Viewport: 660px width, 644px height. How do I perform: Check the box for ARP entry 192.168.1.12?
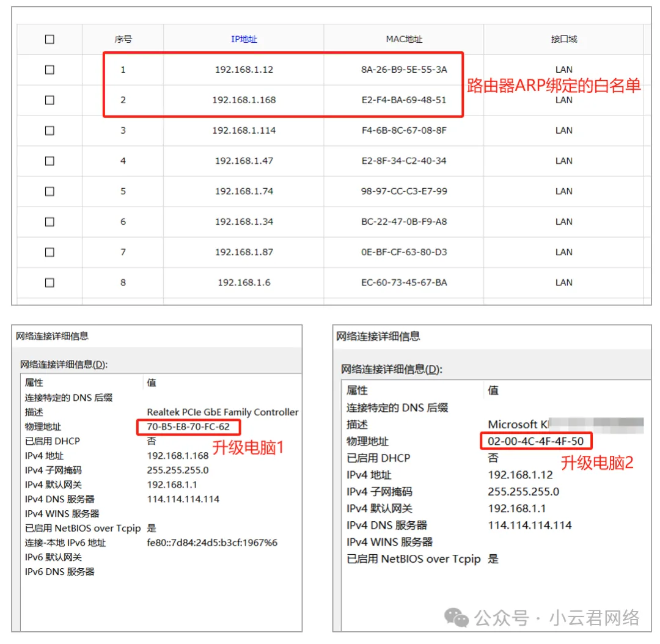[x=50, y=70]
